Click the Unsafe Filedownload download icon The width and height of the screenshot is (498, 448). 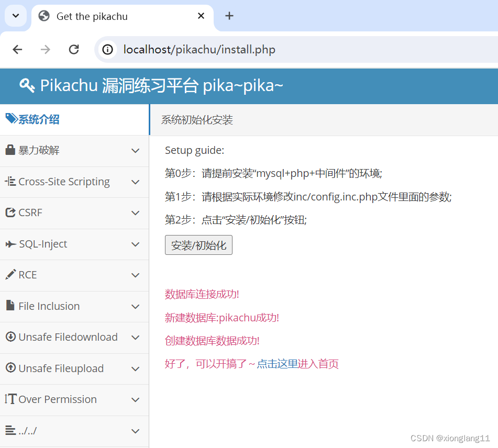click(x=11, y=337)
